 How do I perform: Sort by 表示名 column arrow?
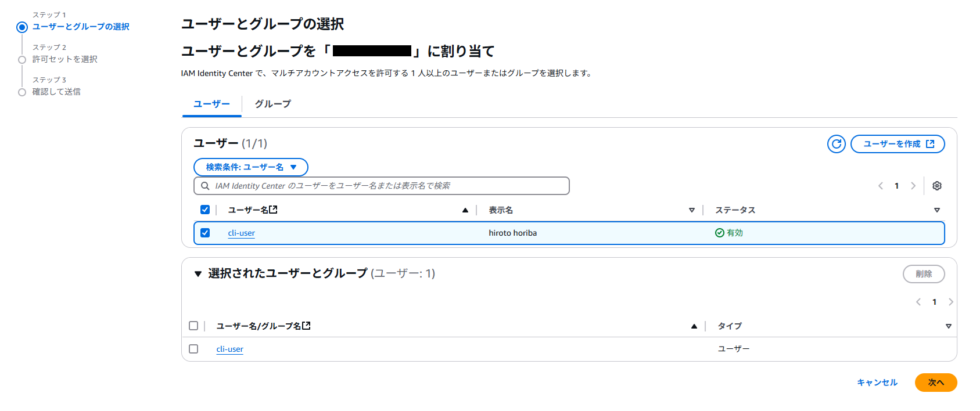point(692,210)
